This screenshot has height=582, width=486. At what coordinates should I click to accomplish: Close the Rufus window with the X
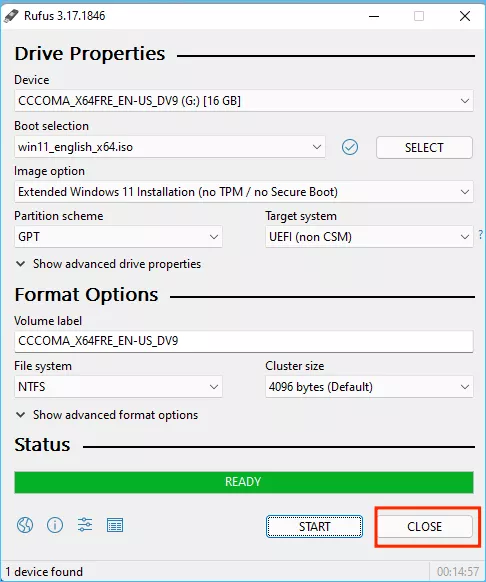[465, 16]
